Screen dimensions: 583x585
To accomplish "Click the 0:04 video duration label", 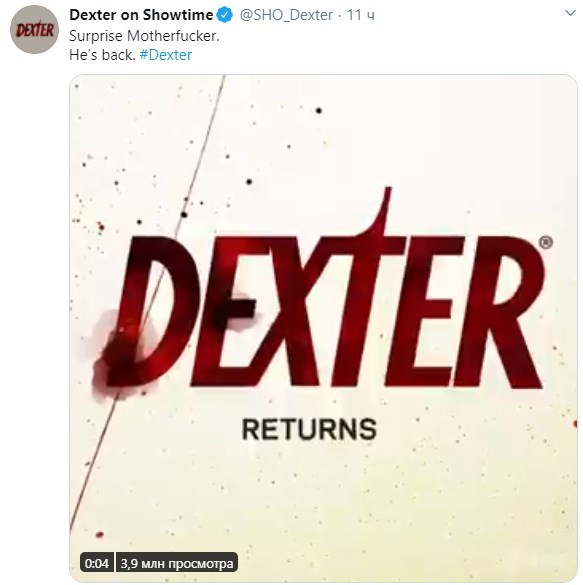I will click(x=97, y=563).
